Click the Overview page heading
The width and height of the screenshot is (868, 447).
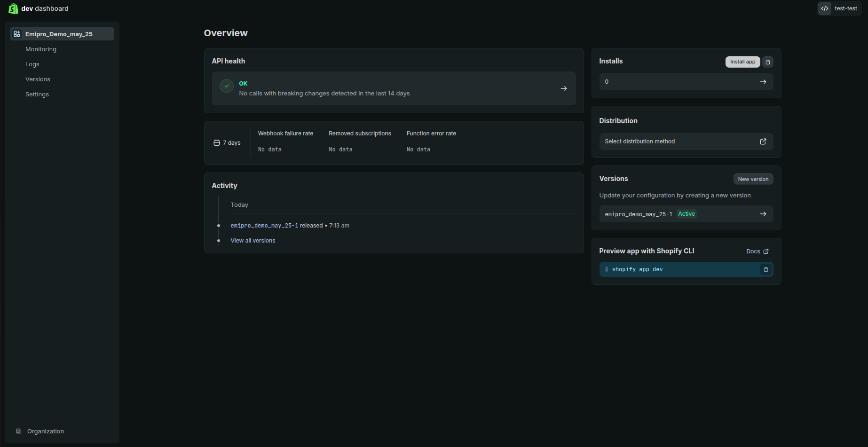(226, 33)
